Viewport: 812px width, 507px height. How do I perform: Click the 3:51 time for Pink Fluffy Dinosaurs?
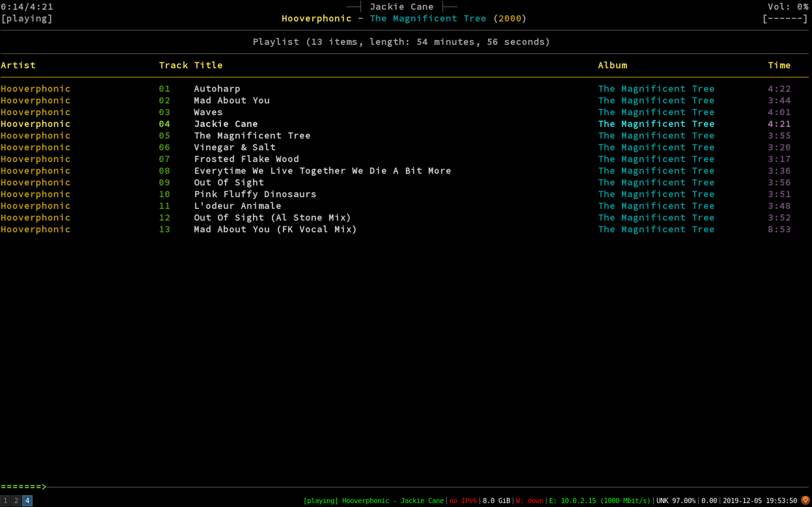[779, 194]
